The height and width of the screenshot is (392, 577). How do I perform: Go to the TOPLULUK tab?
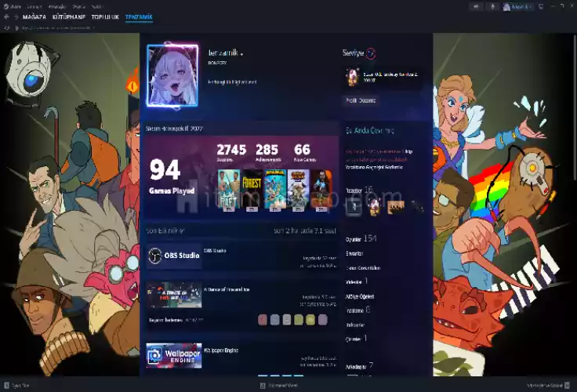(x=105, y=16)
